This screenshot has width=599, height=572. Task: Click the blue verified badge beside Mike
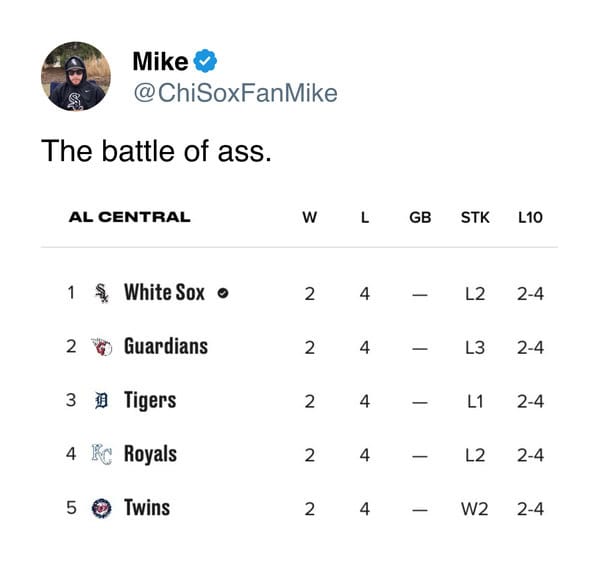(x=205, y=61)
